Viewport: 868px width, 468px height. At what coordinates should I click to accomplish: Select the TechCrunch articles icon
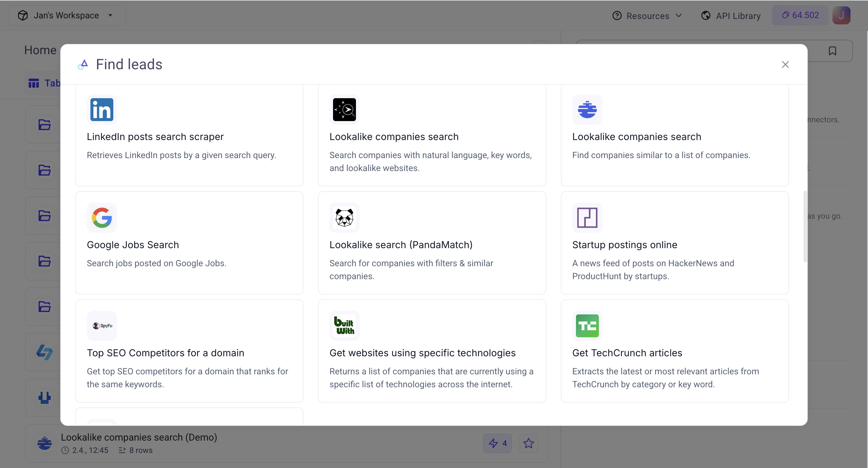[587, 326]
